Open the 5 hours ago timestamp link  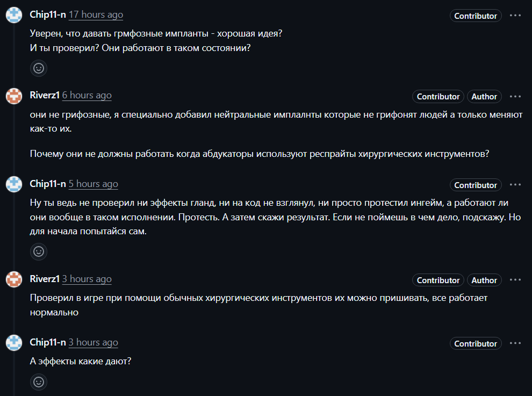coord(94,184)
